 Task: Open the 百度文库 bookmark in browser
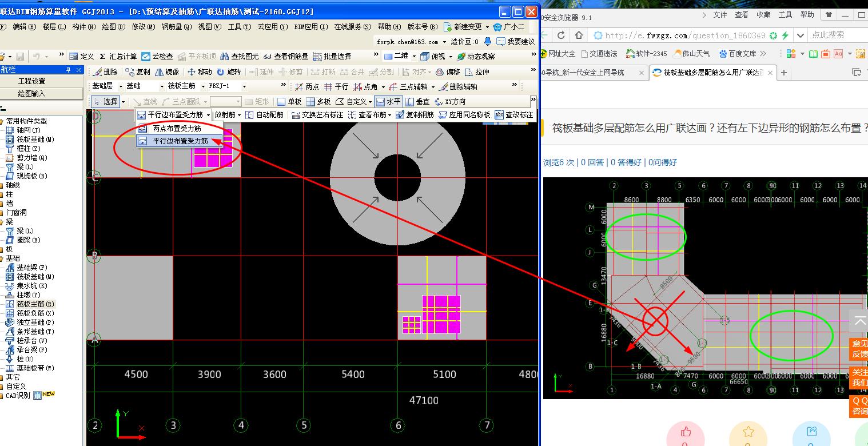tap(738, 54)
